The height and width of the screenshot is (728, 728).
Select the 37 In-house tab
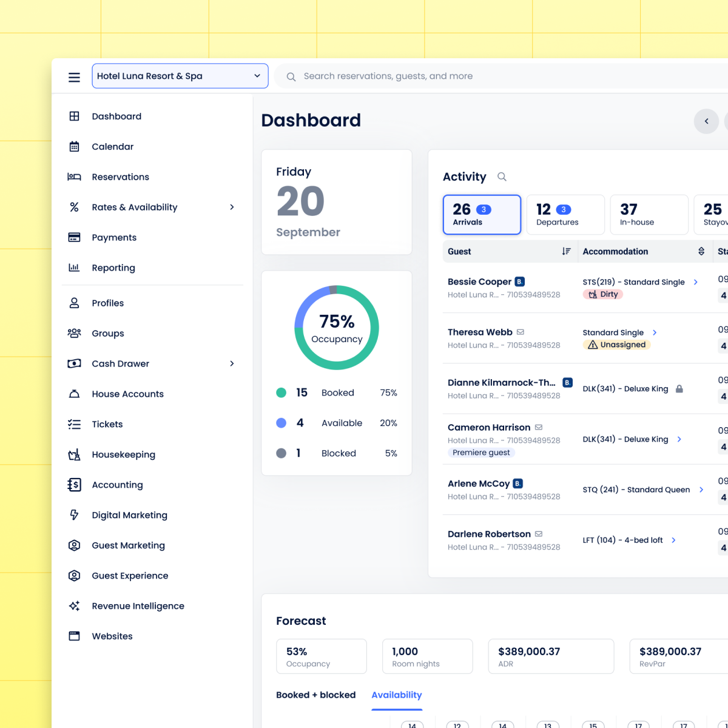[649, 215]
